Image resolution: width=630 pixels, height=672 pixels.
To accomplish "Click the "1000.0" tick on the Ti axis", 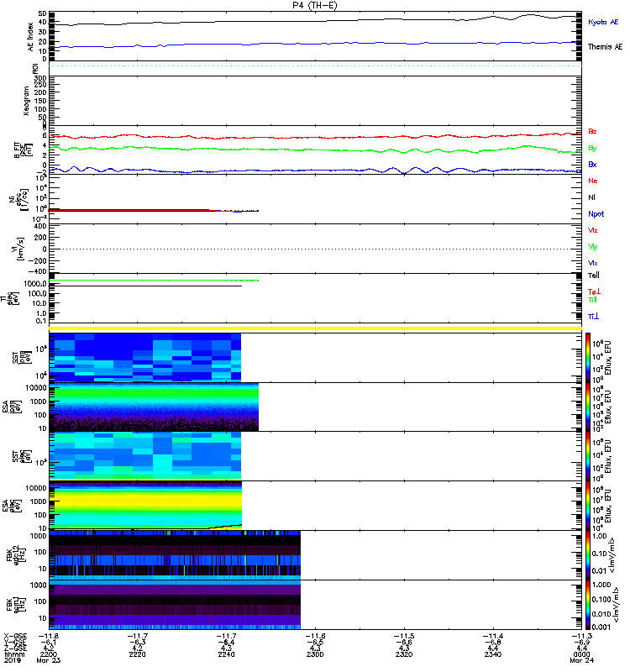I will point(35,284).
